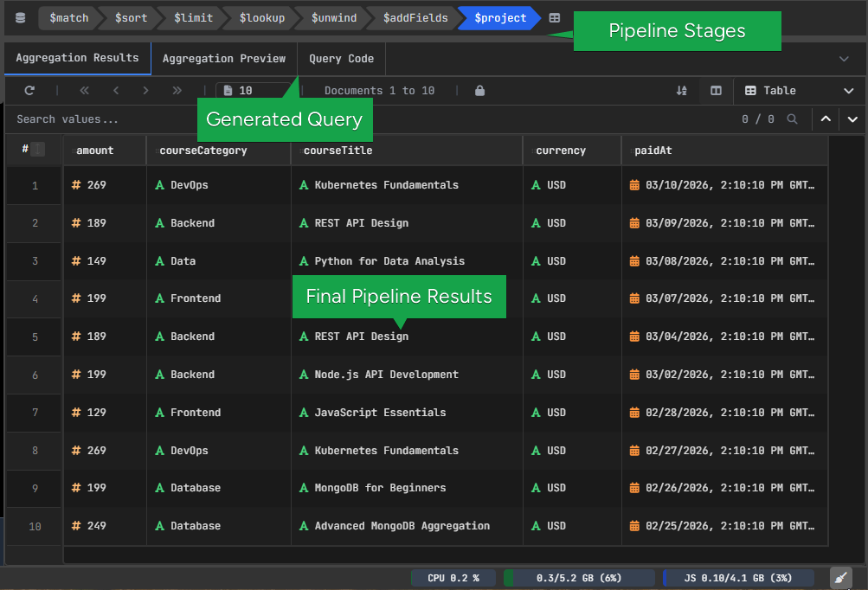Click the CPU 0.2 % usage indicator

coord(453,578)
